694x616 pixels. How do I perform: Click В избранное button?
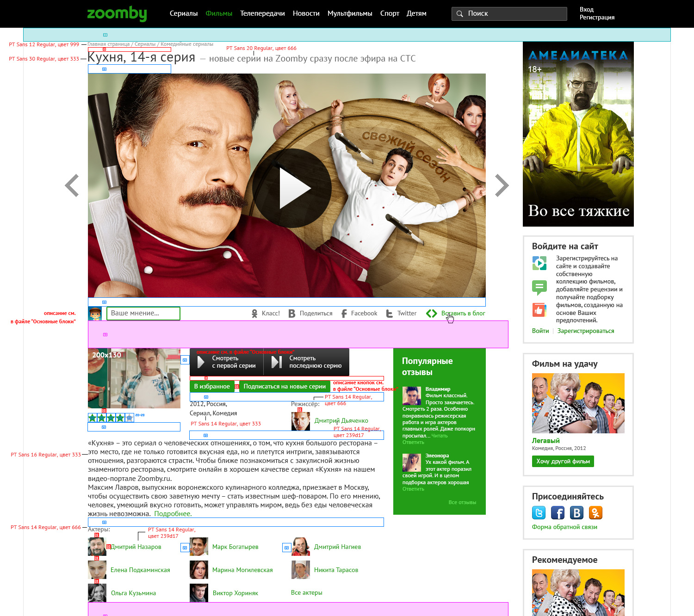coord(212,387)
